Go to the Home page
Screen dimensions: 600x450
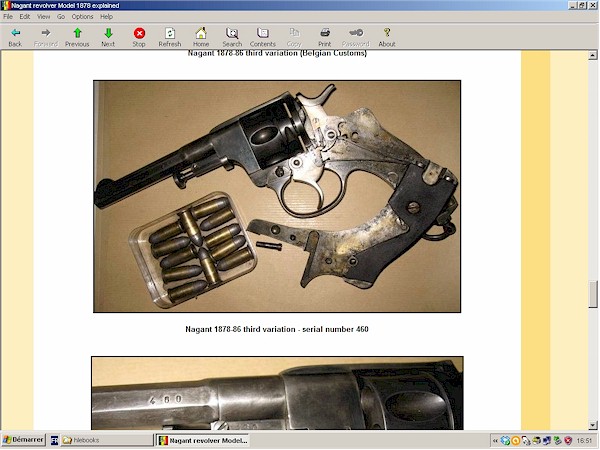pyautogui.click(x=201, y=37)
